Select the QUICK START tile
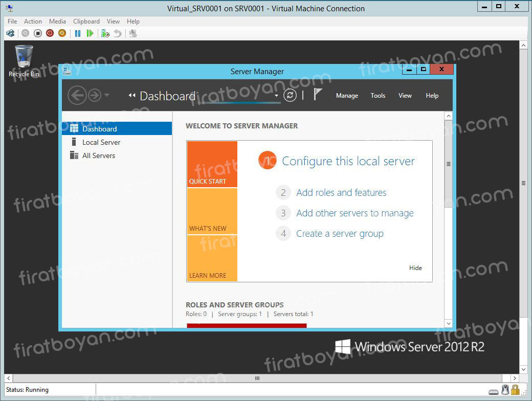Viewport: 532px width, 401px height. tap(212, 164)
